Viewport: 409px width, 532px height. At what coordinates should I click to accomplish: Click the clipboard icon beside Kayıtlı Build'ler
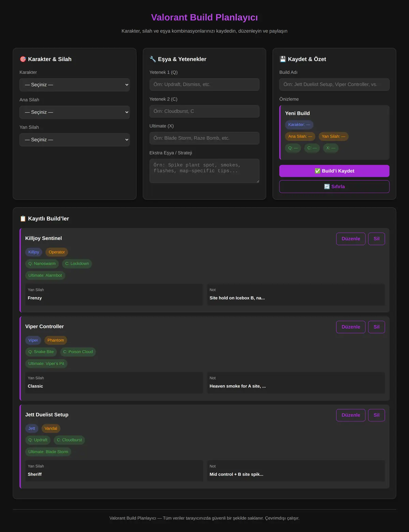[x=23, y=218]
